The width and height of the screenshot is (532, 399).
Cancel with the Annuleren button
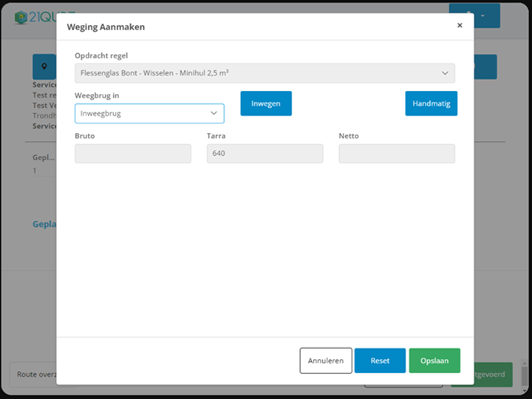point(326,361)
